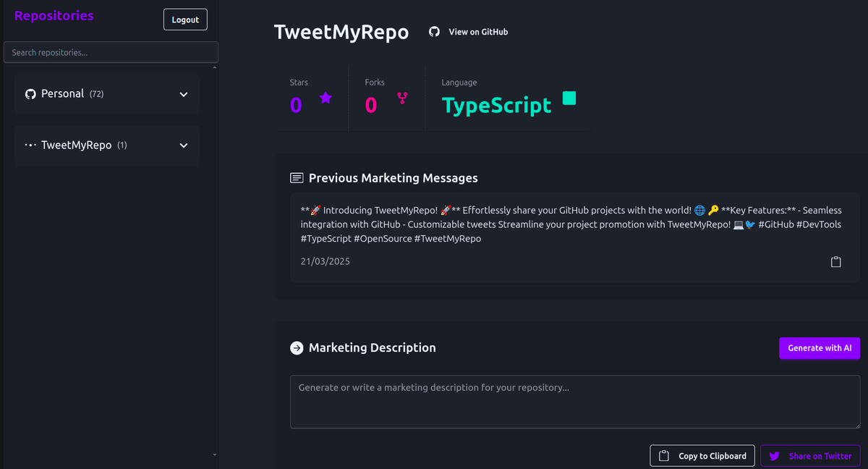Click the teal TypeScript language color square

(569, 98)
